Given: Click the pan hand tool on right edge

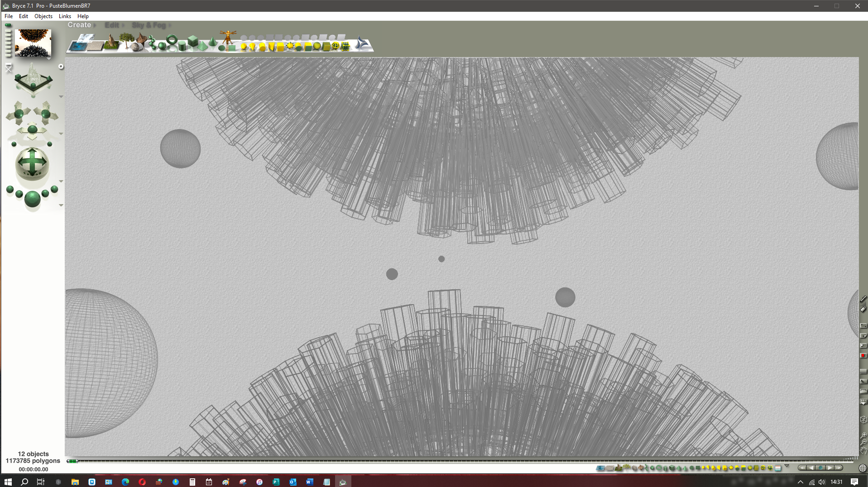Looking at the screenshot, I should tap(863, 450).
